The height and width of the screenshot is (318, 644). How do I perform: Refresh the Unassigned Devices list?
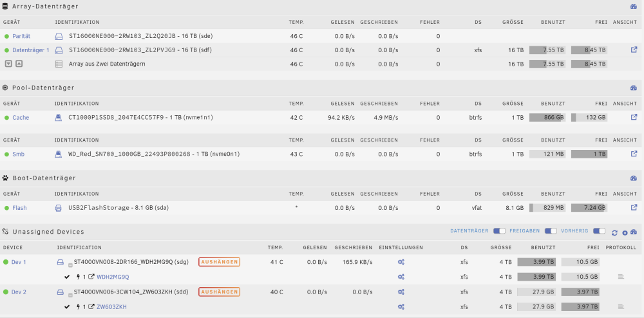click(614, 232)
